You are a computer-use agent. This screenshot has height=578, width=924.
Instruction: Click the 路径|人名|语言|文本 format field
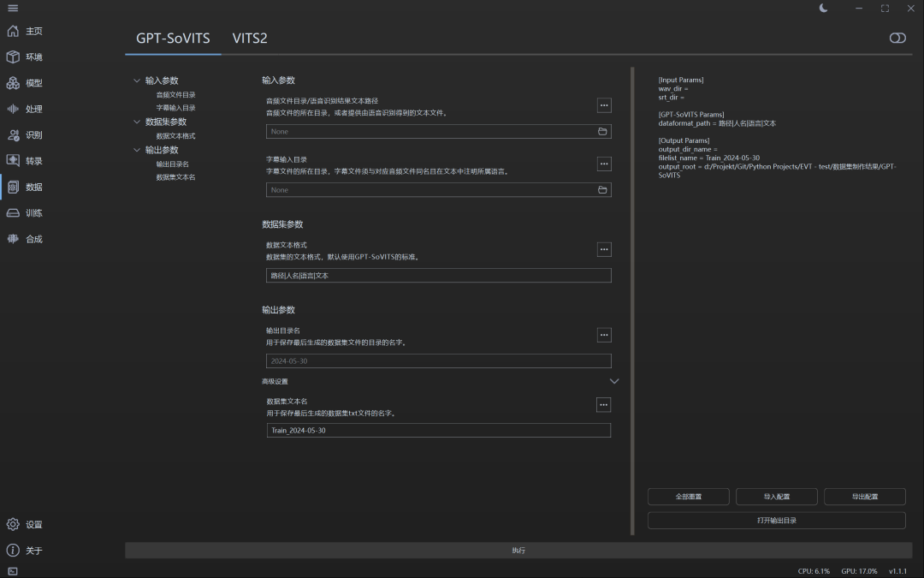coord(438,276)
